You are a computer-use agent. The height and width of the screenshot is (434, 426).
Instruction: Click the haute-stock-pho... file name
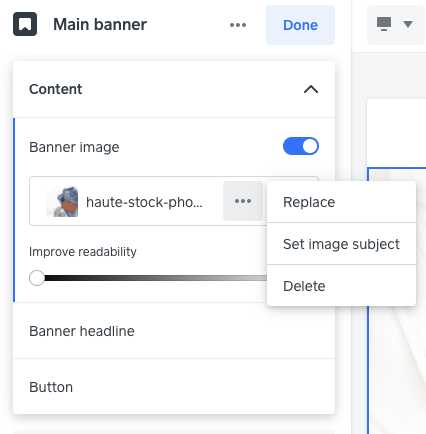pos(144,202)
